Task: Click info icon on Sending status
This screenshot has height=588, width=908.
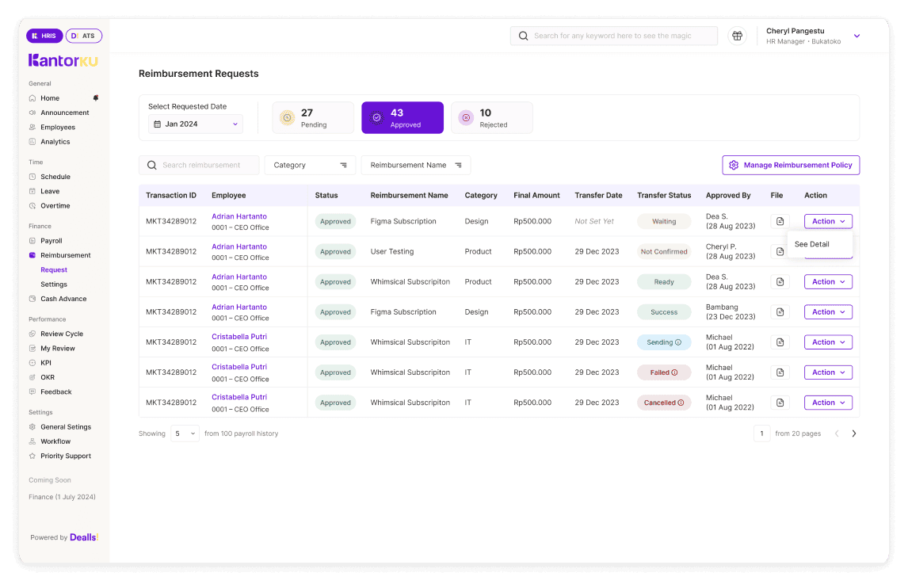Action: [x=678, y=342]
